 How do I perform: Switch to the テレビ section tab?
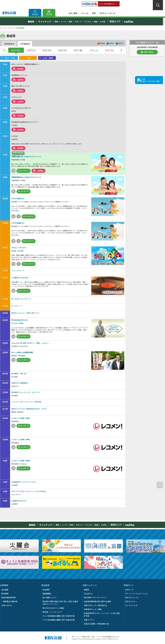tap(35, 13)
